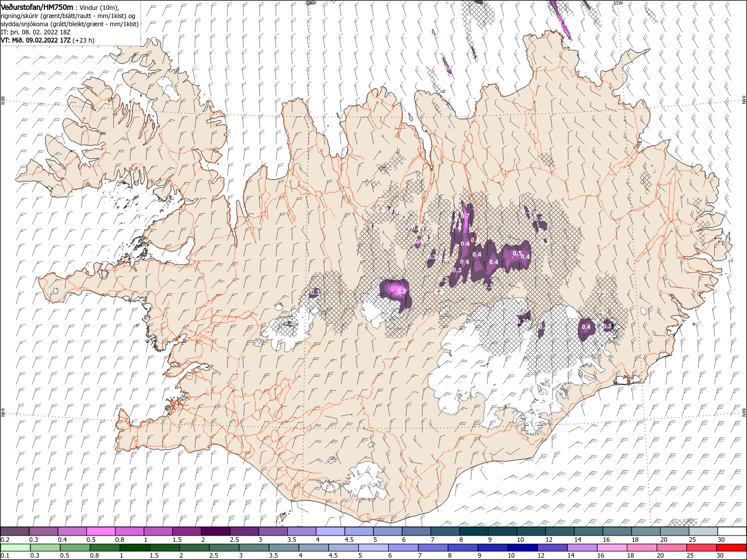Click the 'rigning/skúrir' description line in the header
The width and height of the screenshot is (747, 560).
(68, 16)
